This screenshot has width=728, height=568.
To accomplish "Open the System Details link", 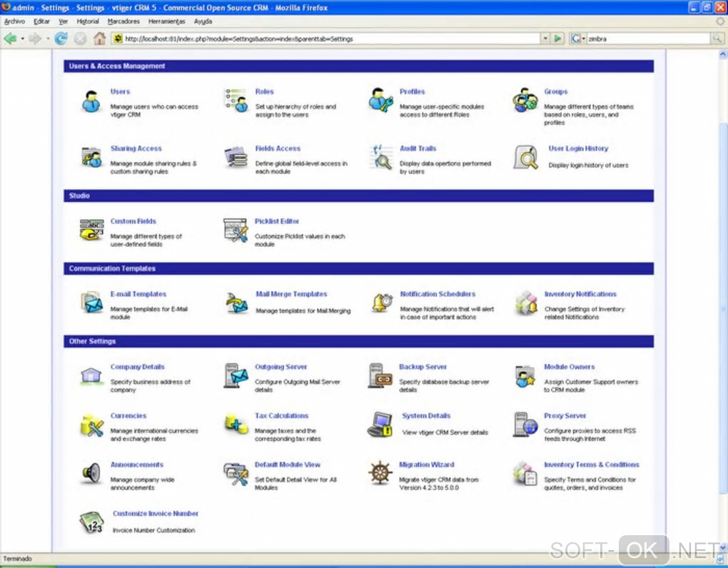I will [x=426, y=416].
